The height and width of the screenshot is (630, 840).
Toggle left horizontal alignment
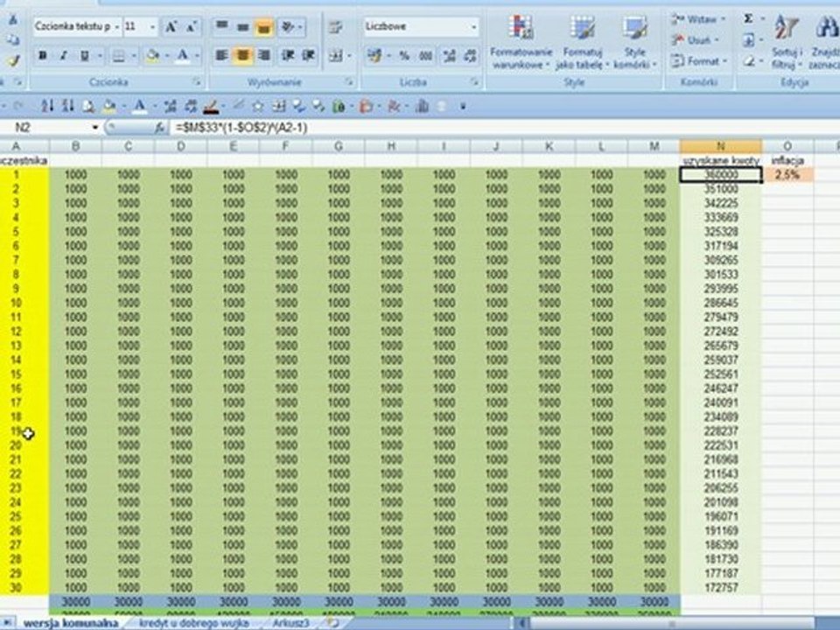pos(221,54)
